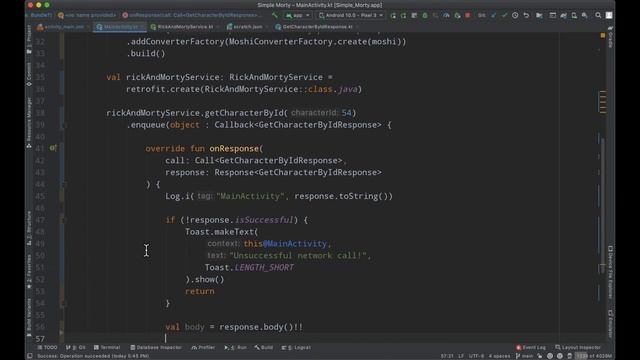Click the user account avatar icon
This screenshot has height=360, width=640.
pos(609,16)
